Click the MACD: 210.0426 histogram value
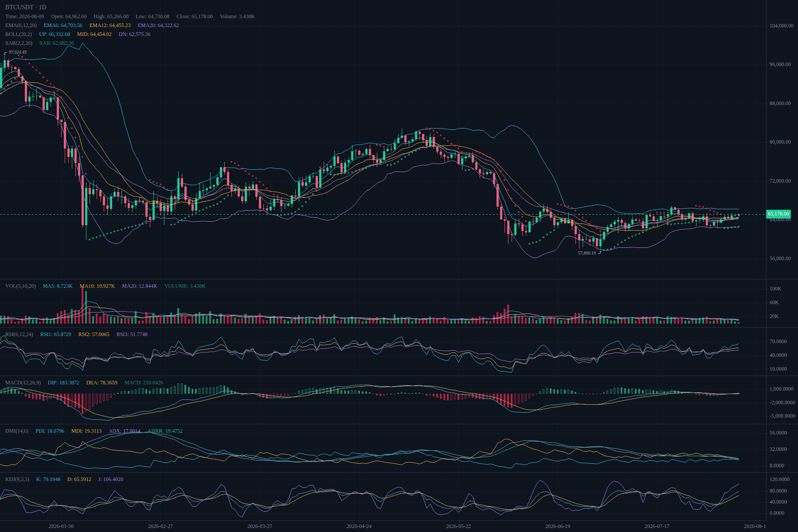This screenshot has height=532, width=798. (x=144, y=383)
